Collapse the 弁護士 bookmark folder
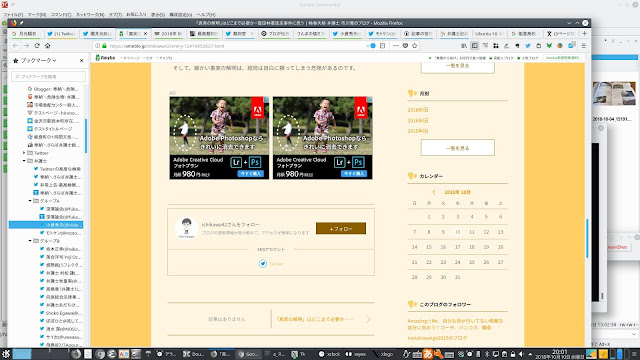Screen dimensions: 640x360 24,161
